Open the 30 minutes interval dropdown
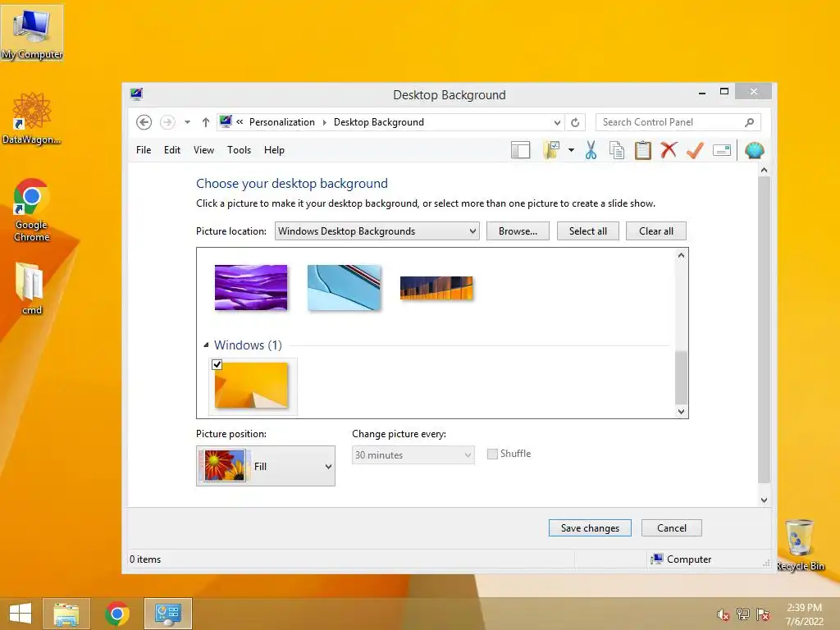840x630 pixels. [413, 454]
